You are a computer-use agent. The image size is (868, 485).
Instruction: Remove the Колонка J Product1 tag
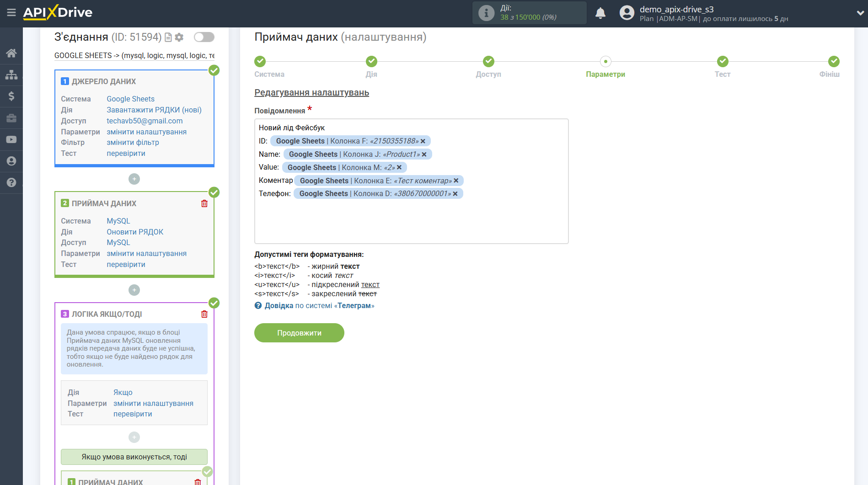(x=424, y=155)
